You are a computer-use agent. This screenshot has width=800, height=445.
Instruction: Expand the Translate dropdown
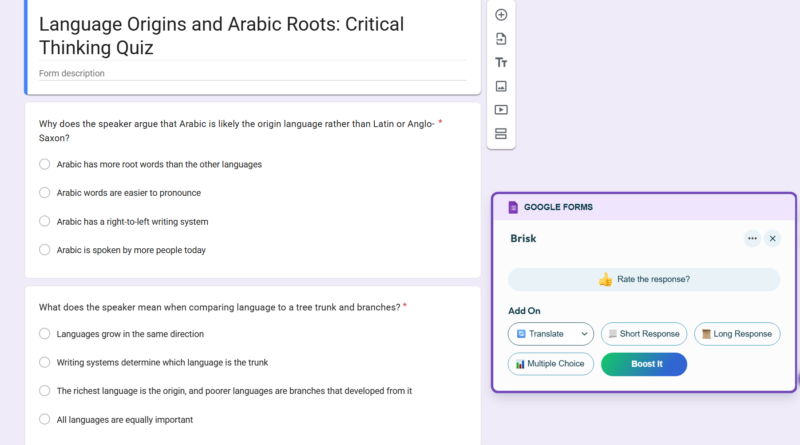coord(550,334)
